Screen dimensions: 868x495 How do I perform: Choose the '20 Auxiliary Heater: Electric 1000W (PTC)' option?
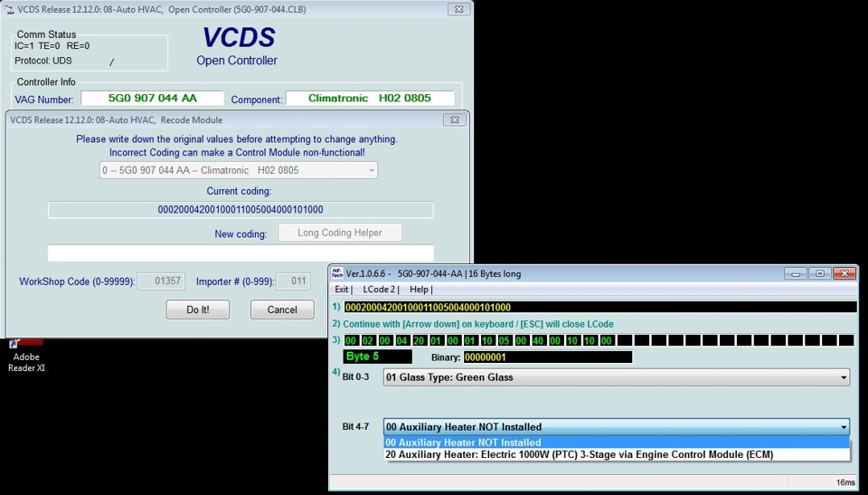617,454
